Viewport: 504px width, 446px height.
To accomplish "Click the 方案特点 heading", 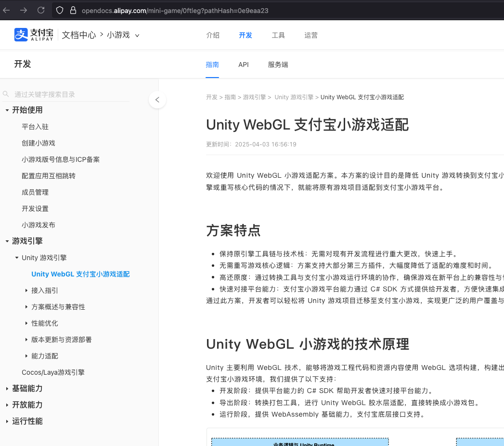I will coord(233,231).
